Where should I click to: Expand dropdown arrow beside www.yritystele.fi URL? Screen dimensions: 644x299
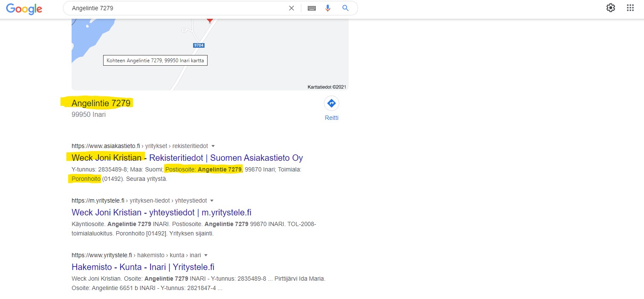coord(206,255)
